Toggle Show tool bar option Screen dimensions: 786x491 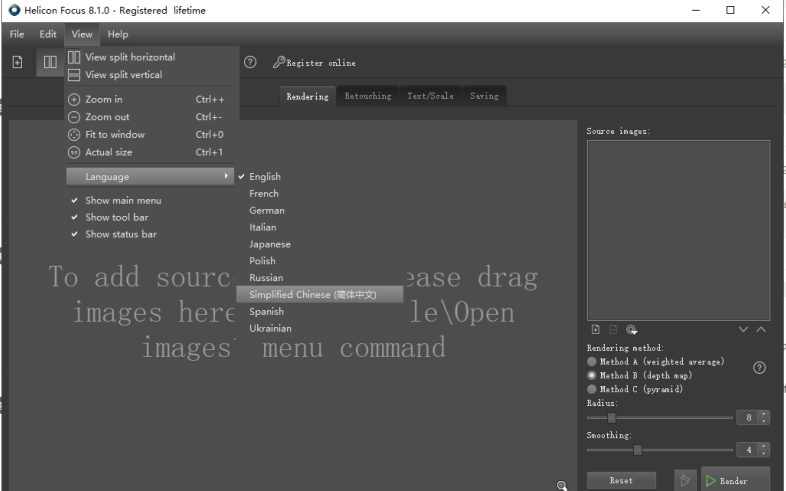150,217
